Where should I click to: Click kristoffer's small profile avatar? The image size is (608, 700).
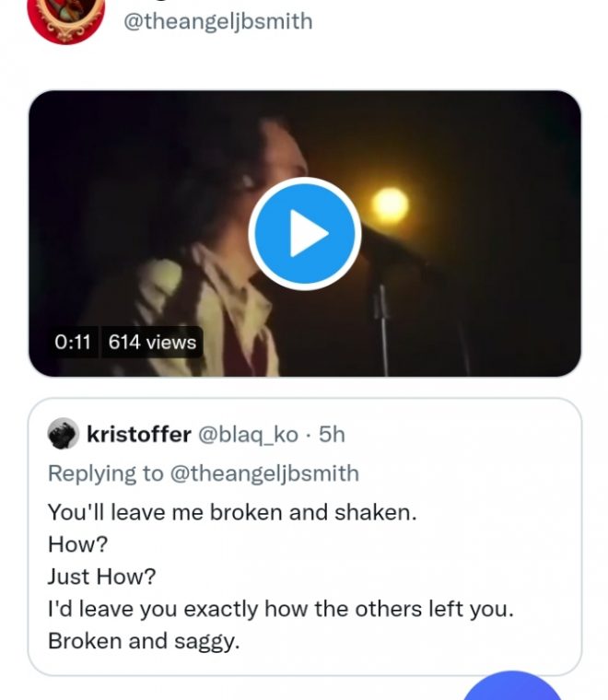(63, 434)
